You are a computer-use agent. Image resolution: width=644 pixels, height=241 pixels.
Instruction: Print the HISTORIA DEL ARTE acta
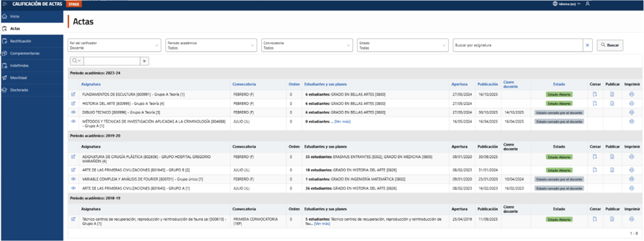tap(632, 103)
